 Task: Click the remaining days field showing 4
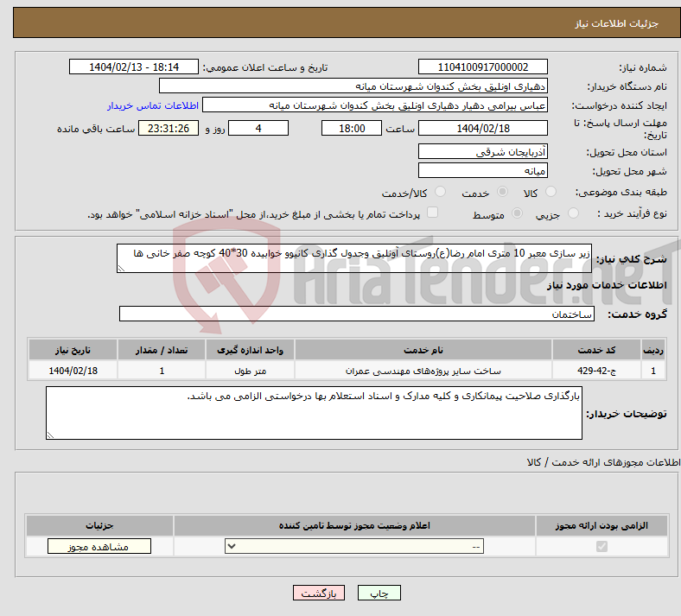pyautogui.click(x=258, y=128)
